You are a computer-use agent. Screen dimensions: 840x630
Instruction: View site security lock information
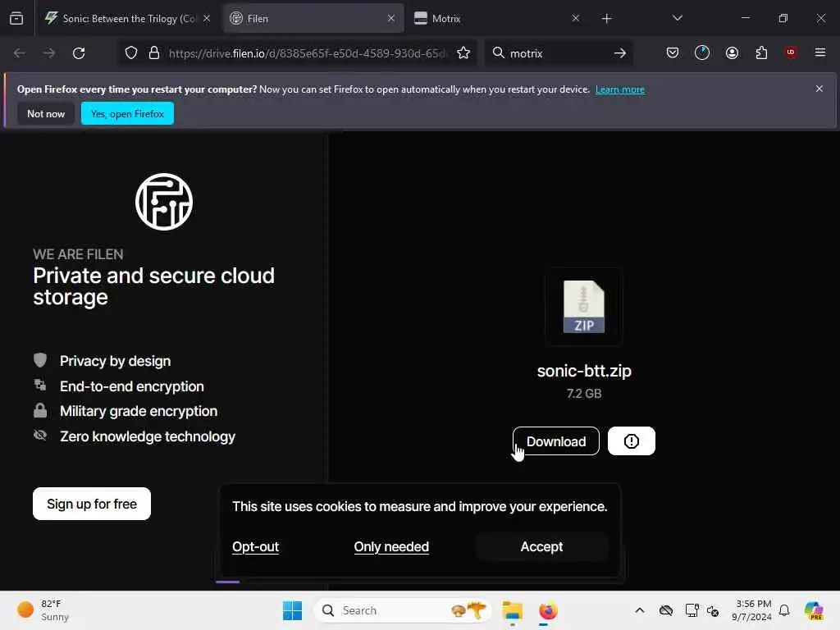click(x=154, y=53)
